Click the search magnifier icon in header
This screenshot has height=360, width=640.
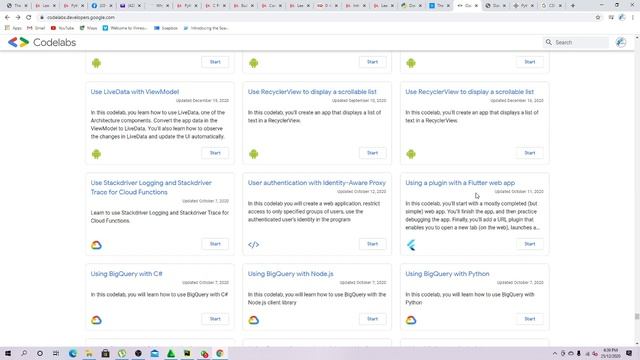point(549,42)
